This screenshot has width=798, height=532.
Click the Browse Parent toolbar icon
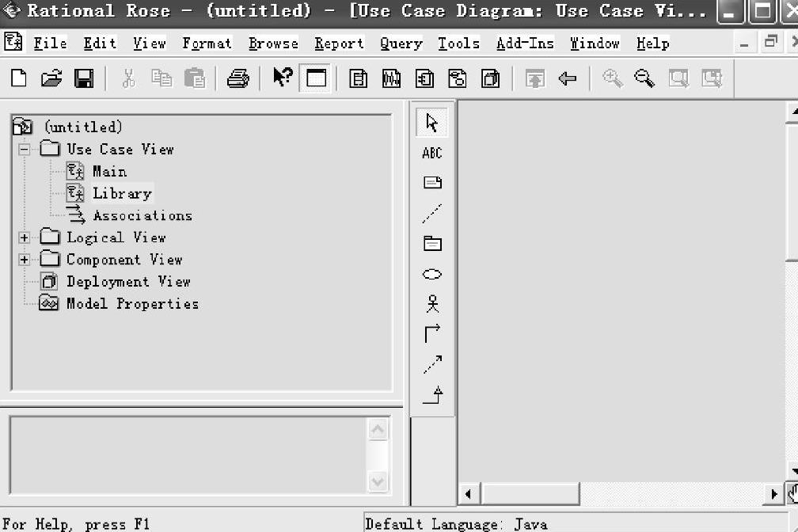pos(534,79)
